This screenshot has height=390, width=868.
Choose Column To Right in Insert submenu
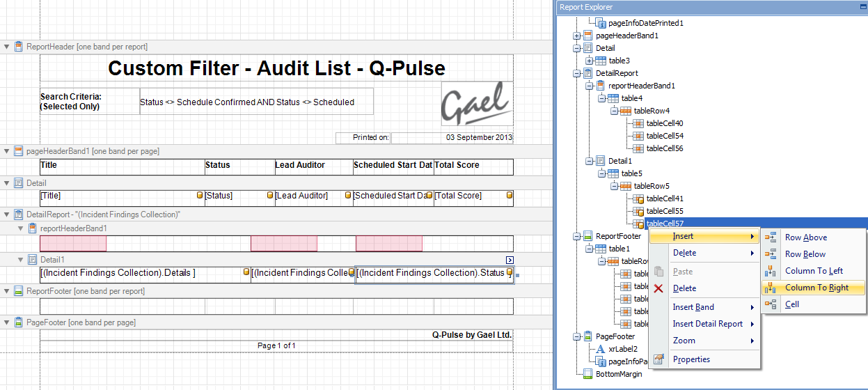pyautogui.click(x=814, y=288)
